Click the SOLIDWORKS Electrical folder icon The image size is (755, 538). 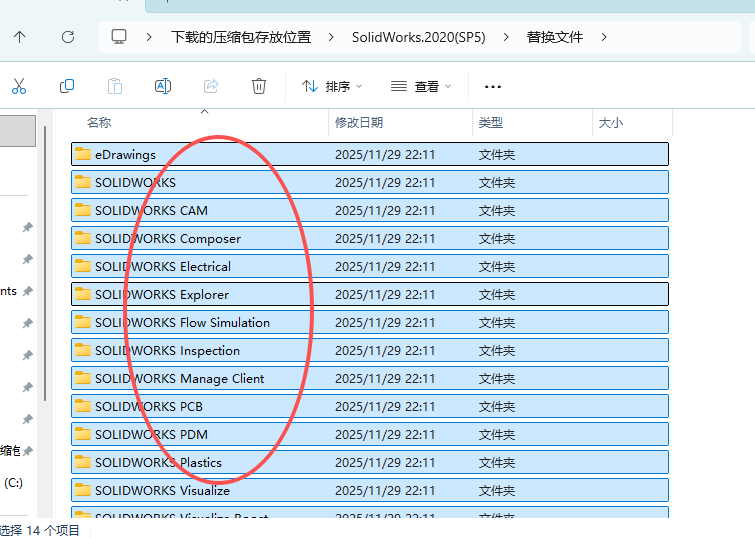click(83, 265)
